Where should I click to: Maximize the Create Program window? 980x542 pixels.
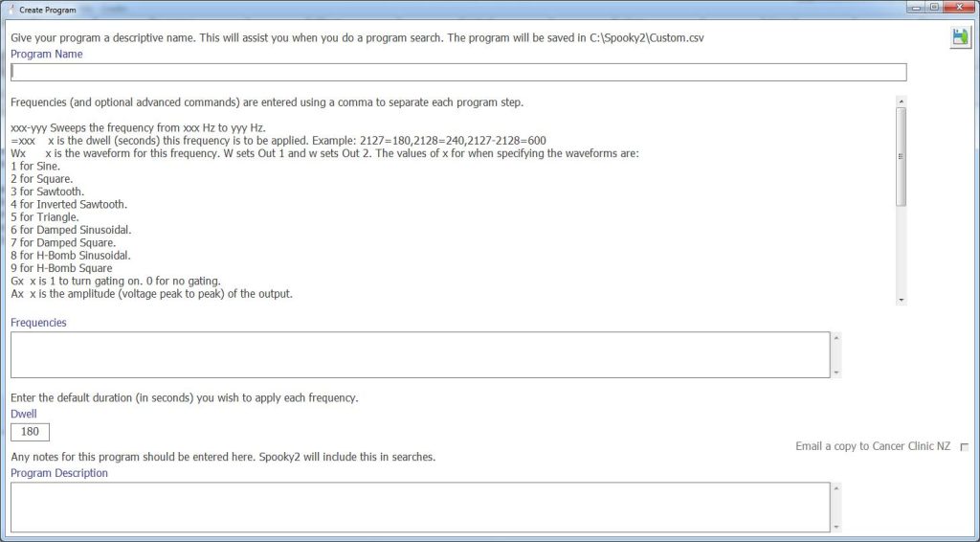point(935,8)
